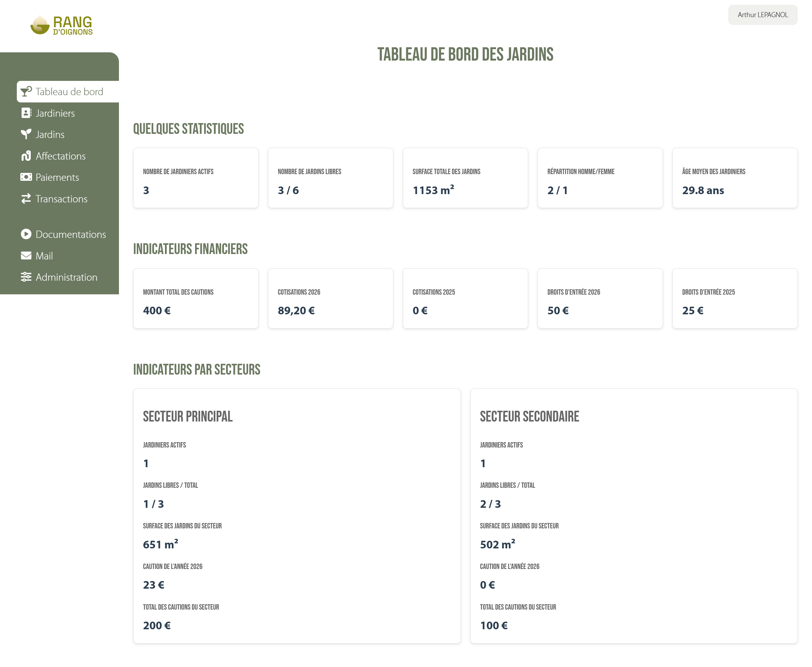The height and width of the screenshot is (667, 812).
Task: Open the Tableau de bord menu entry
Action: [x=68, y=91]
